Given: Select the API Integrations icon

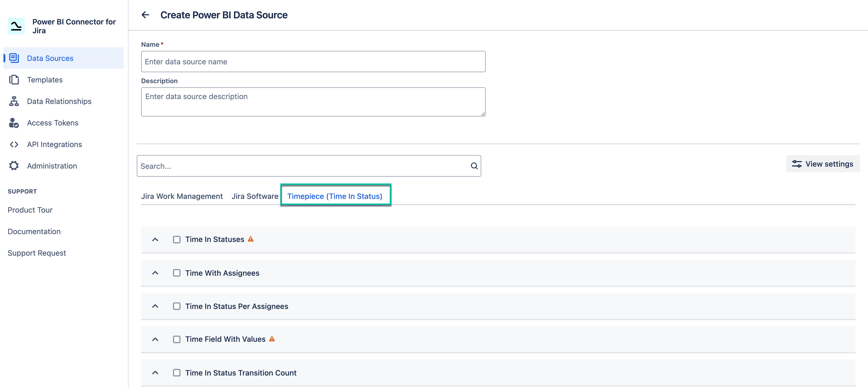Looking at the screenshot, I should 14,144.
